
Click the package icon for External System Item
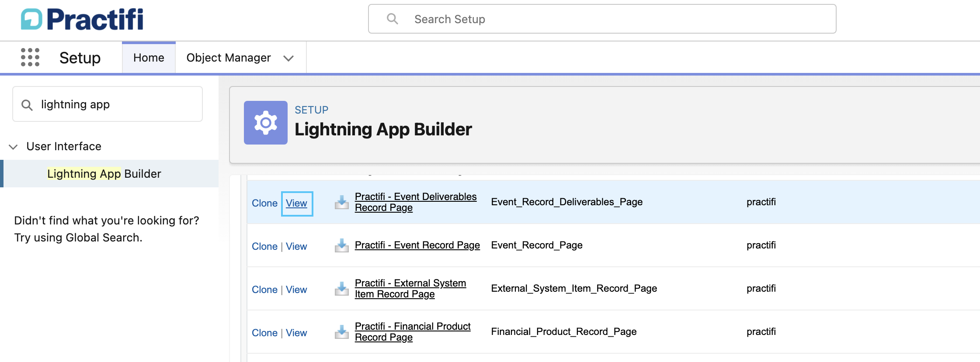[341, 289]
